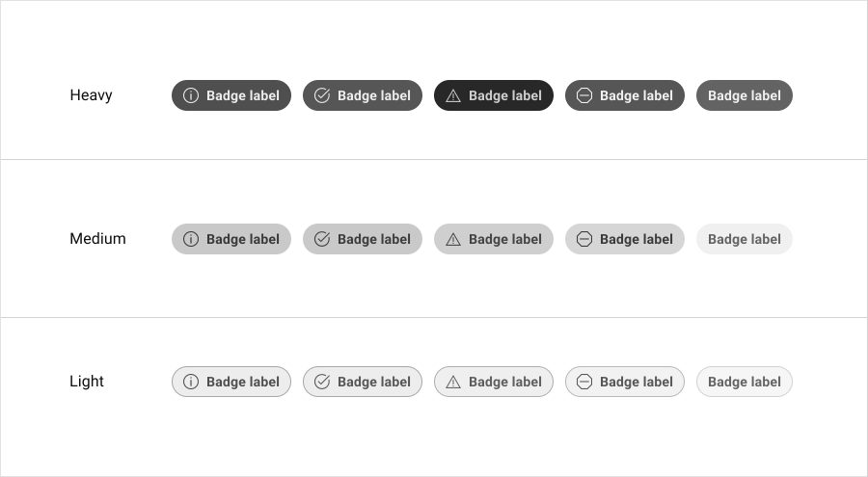
Task: Click the minus circle icon in Medium row
Action: [x=584, y=239]
